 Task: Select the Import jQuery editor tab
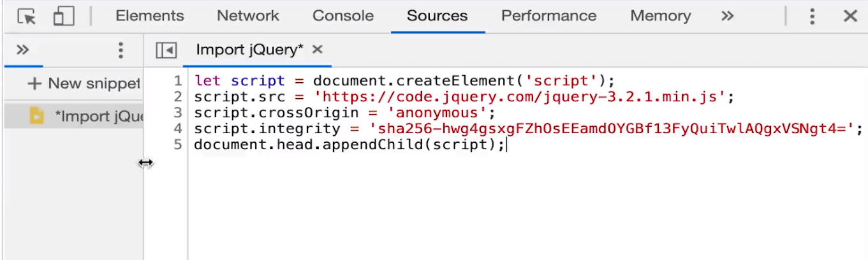[249, 50]
